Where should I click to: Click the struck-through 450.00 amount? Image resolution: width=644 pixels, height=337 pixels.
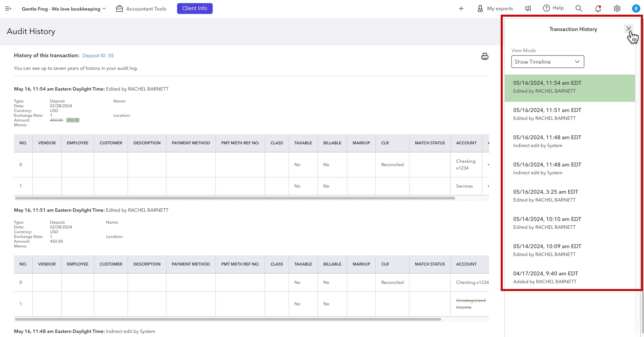pos(57,120)
